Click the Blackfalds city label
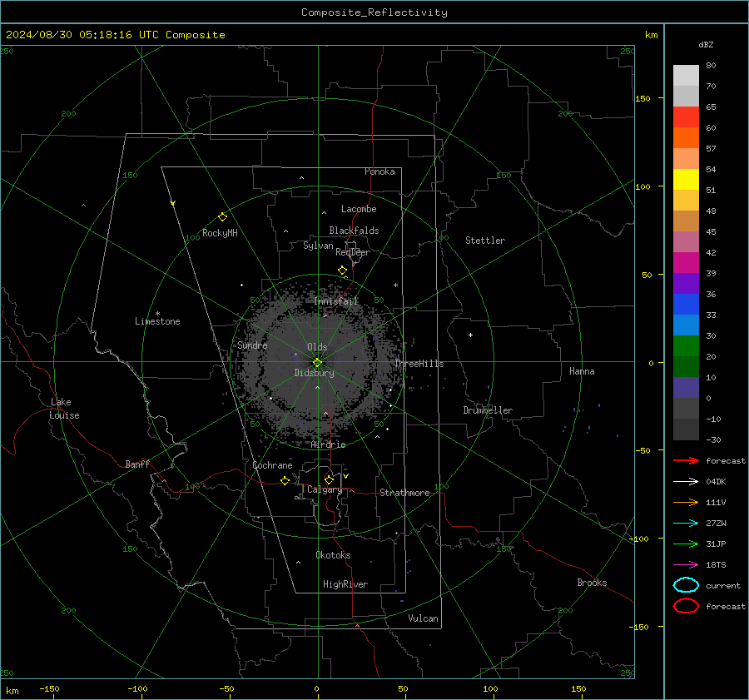This screenshot has width=749, height=700. coord(354,231)
